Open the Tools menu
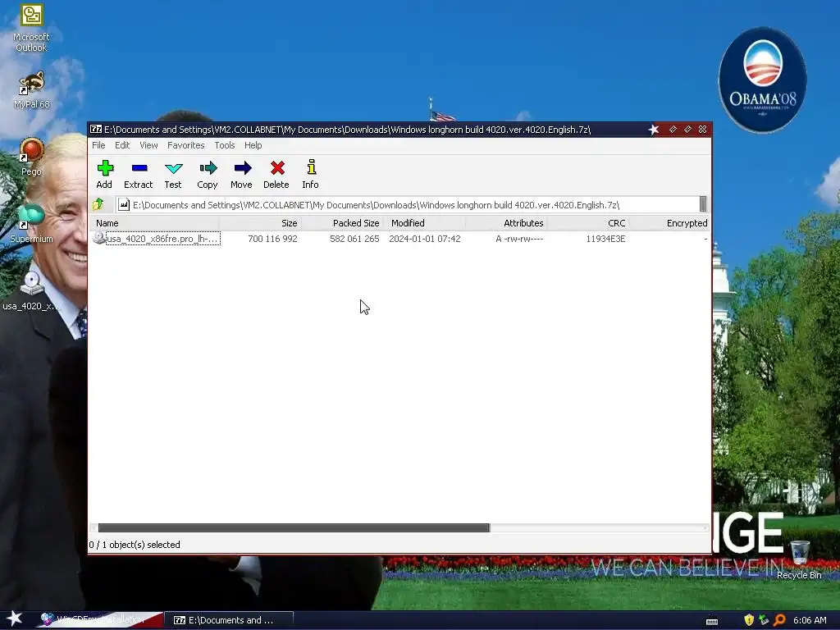The height and width of the screenshot is (630, 840). click(x=225, y=145)
